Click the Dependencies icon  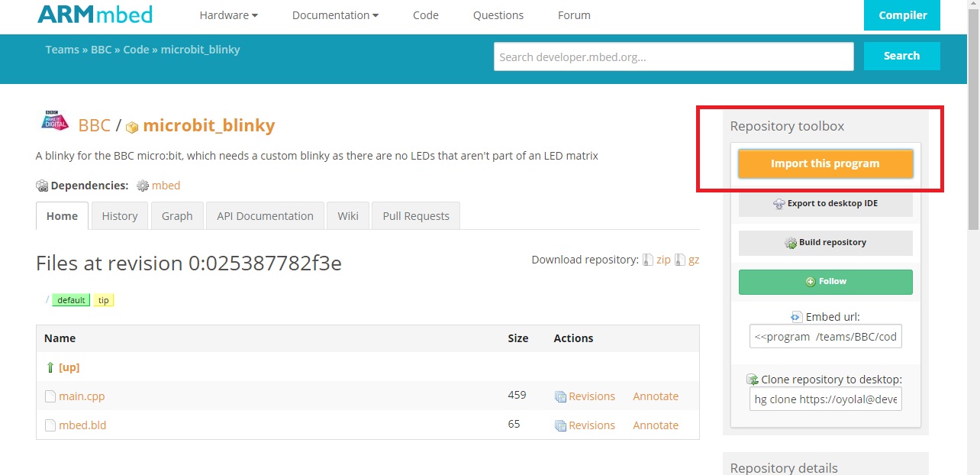(x=42, y=186)
